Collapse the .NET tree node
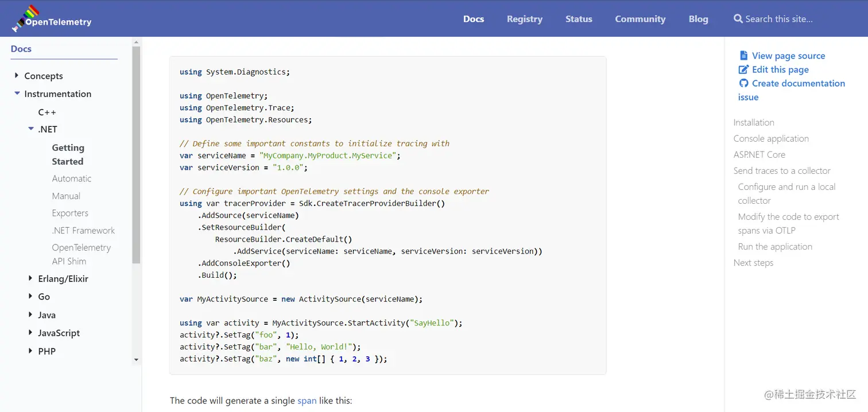Viewport: 868px width, 412px height. (31, 129)
